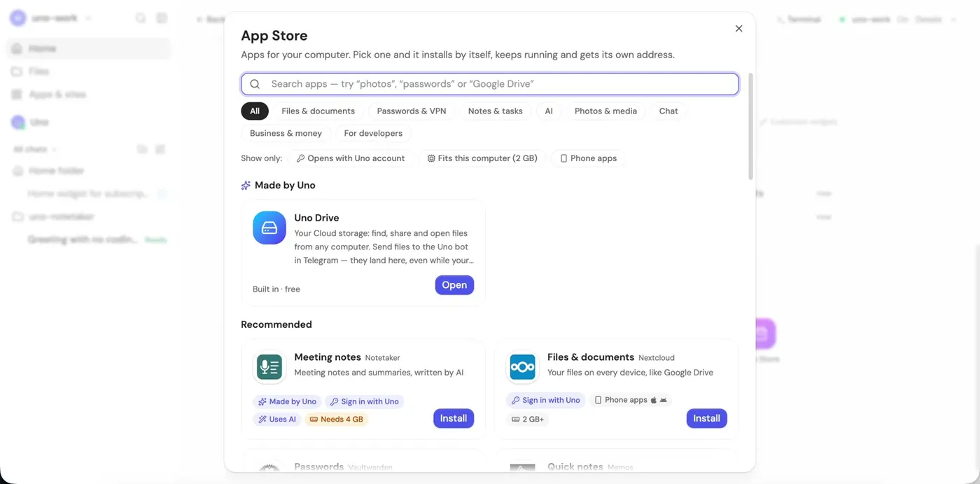Close the App Store dialog
This screenshot has height=484, width=980.
[x=738, y=29]
